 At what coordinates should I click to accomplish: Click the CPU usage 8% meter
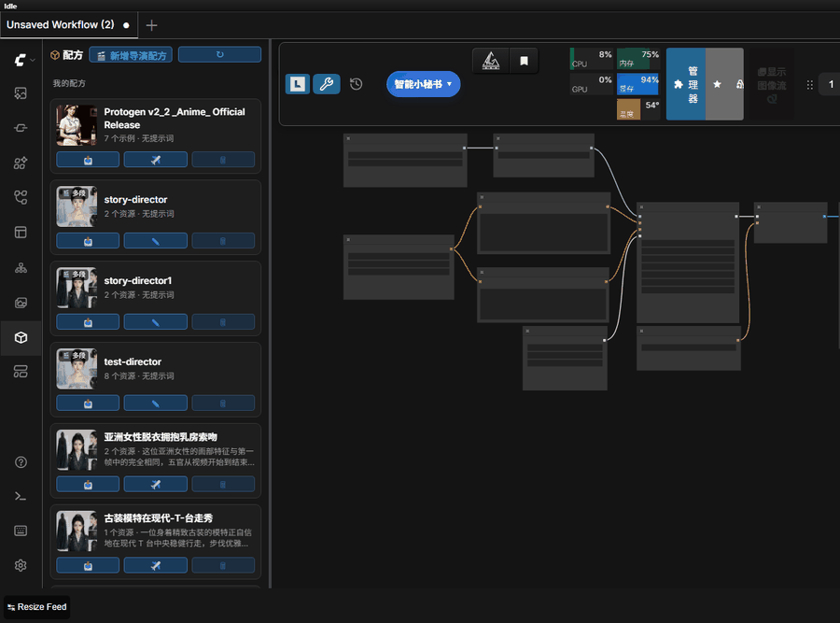tap(592, 59)
